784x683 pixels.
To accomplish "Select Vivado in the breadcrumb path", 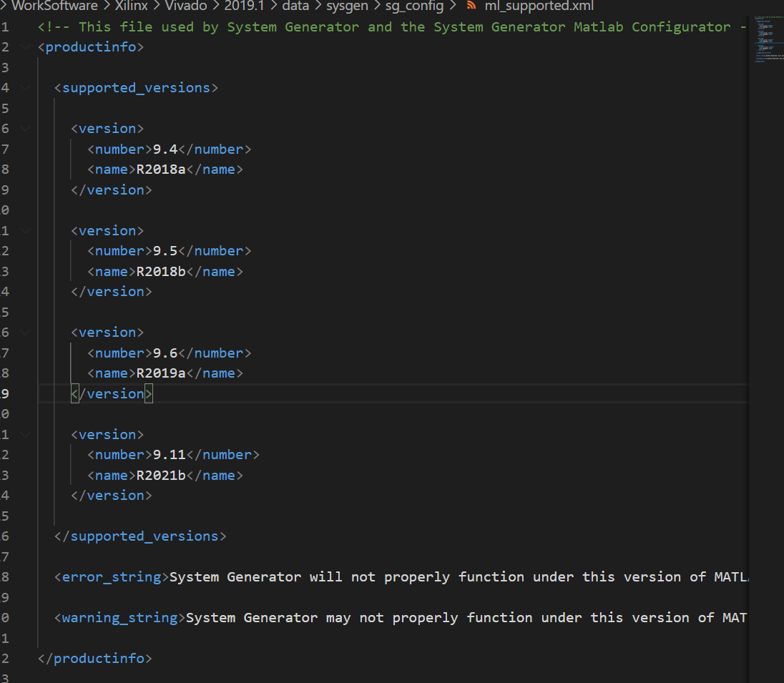I will [185, 6].
